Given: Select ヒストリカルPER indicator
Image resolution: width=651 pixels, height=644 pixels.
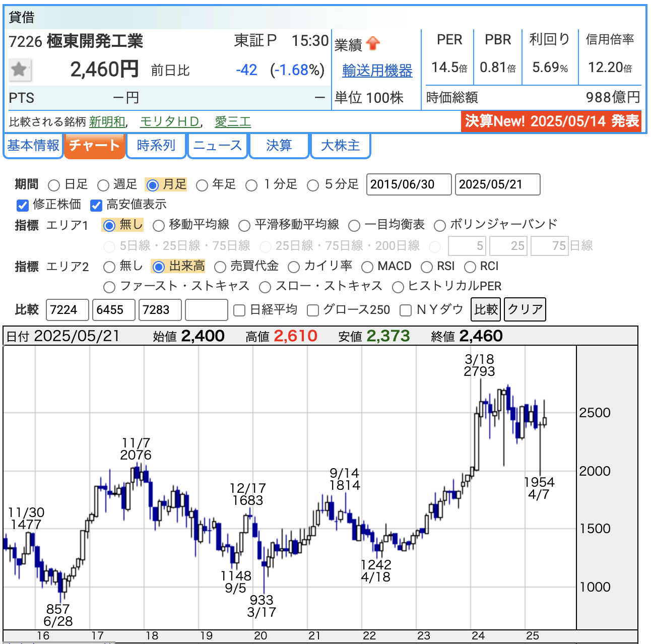Looking at the screenshot, I should (x=398, y=287).
